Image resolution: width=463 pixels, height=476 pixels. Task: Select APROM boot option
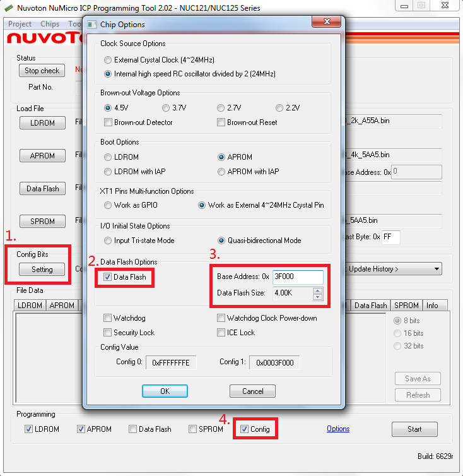point(221,157)
